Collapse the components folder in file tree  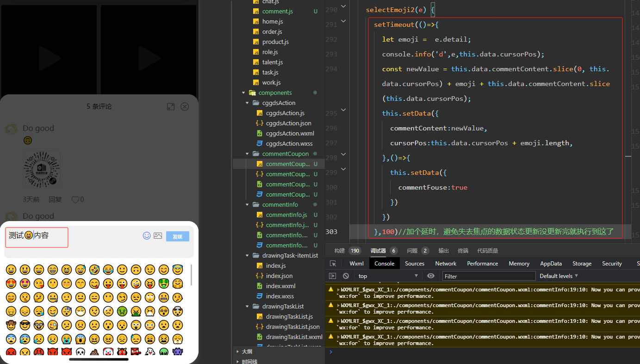[243, 93]
